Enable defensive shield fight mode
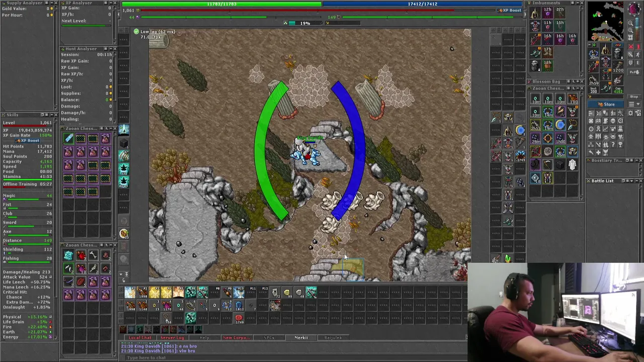The width and height of the screenshot is (644, 362). coord(631,63)
